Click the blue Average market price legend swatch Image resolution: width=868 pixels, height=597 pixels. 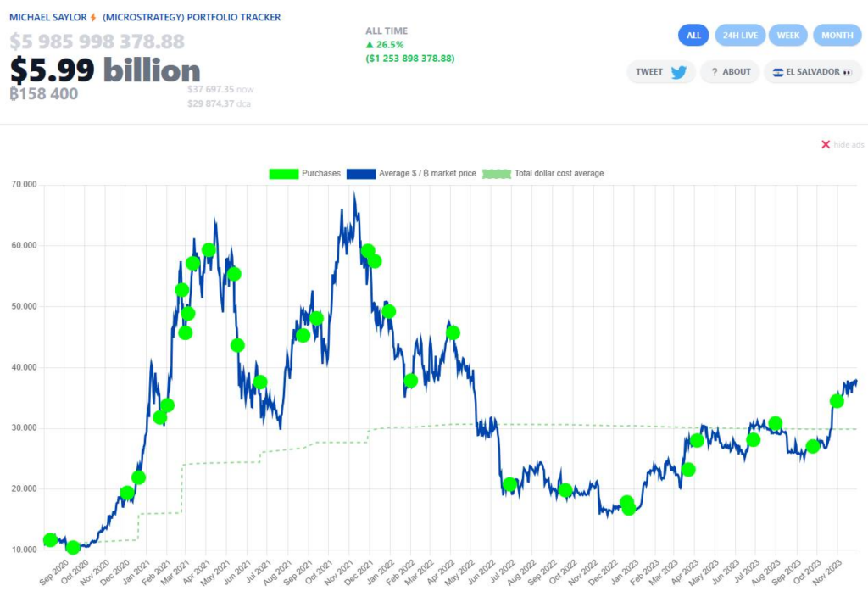tap(361, 173)
